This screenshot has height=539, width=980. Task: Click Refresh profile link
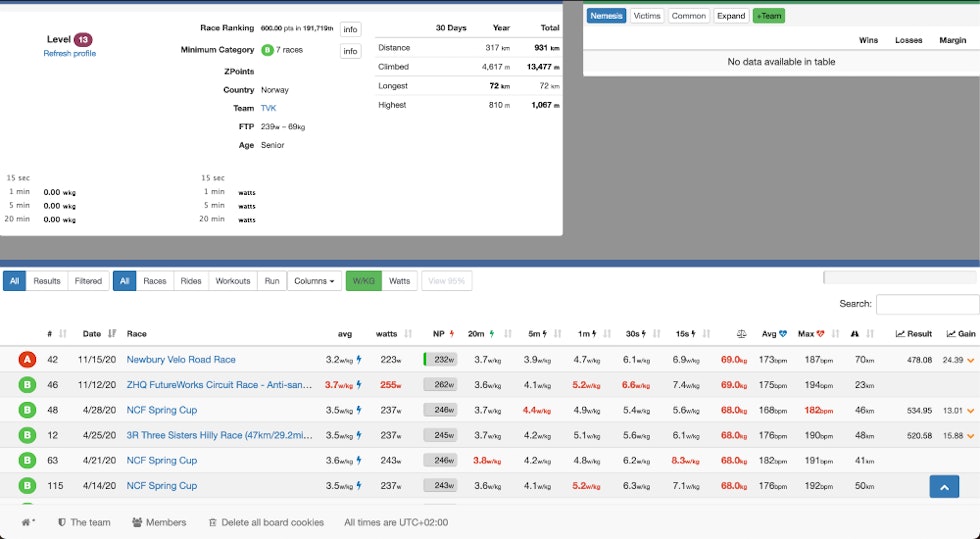click(x=69, y=54)
